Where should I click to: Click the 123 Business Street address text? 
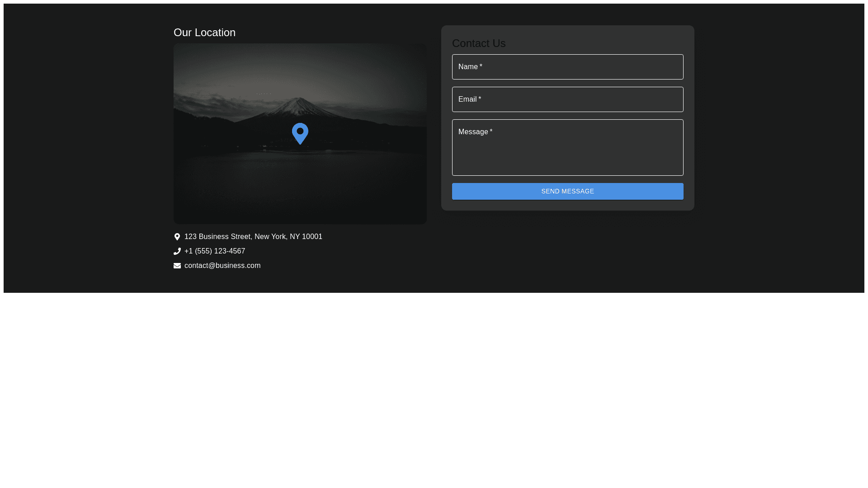[x=253, y=237]
